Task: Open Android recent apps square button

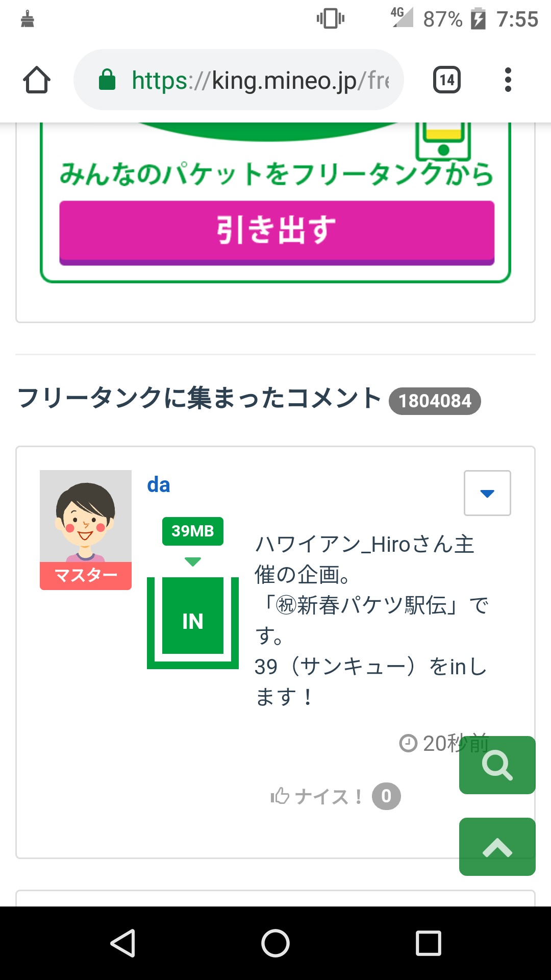Action: 429,943
